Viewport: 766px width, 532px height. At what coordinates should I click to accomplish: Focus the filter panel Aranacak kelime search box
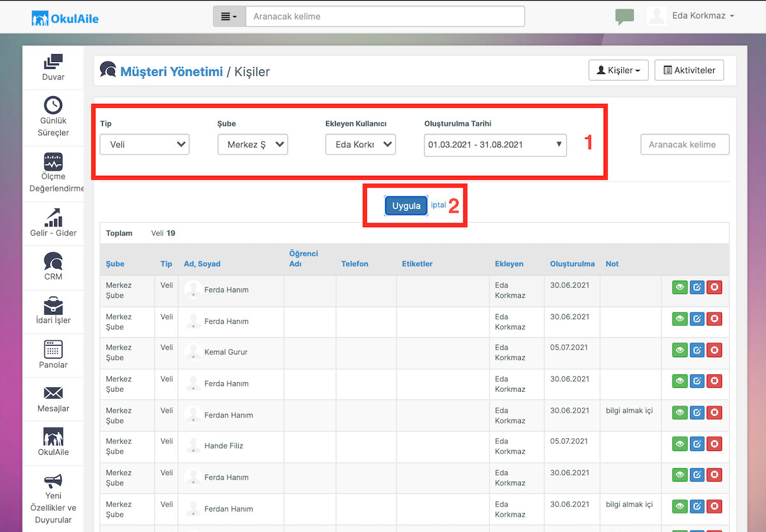[685, 144]
